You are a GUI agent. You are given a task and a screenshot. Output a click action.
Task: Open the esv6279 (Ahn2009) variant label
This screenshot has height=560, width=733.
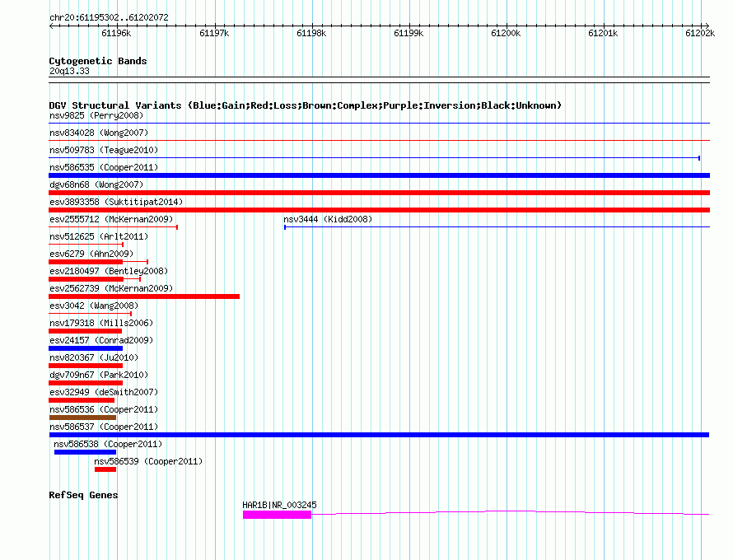coord(91,254)
